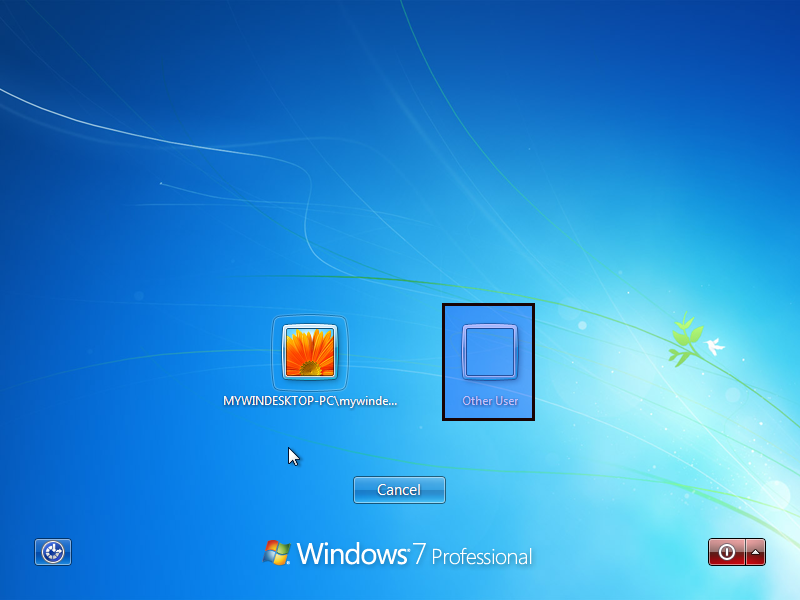Click the Other User label
Image resolution: width=800 pixels, height=600 pixels.
click(x=490, y=401)
